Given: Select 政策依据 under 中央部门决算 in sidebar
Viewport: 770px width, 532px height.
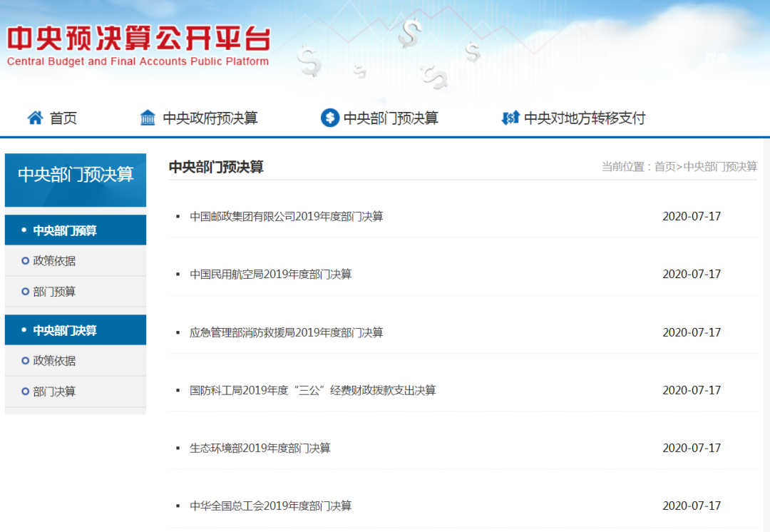Looking at the screenshot, I should (54, 361).
